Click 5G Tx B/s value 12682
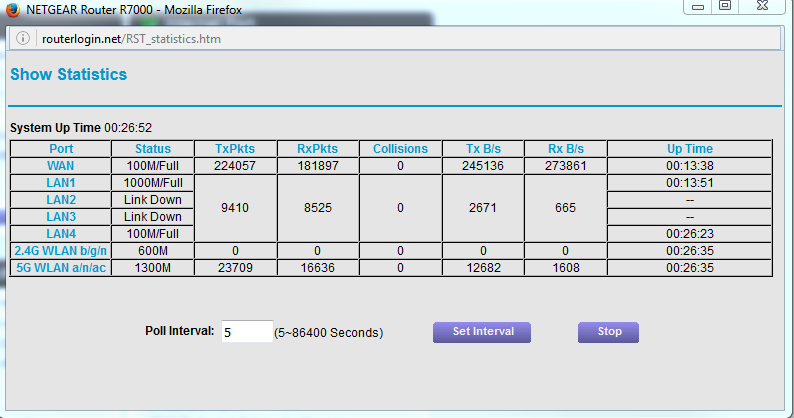This screenshot has height=418, width=794. coord(483,268)
